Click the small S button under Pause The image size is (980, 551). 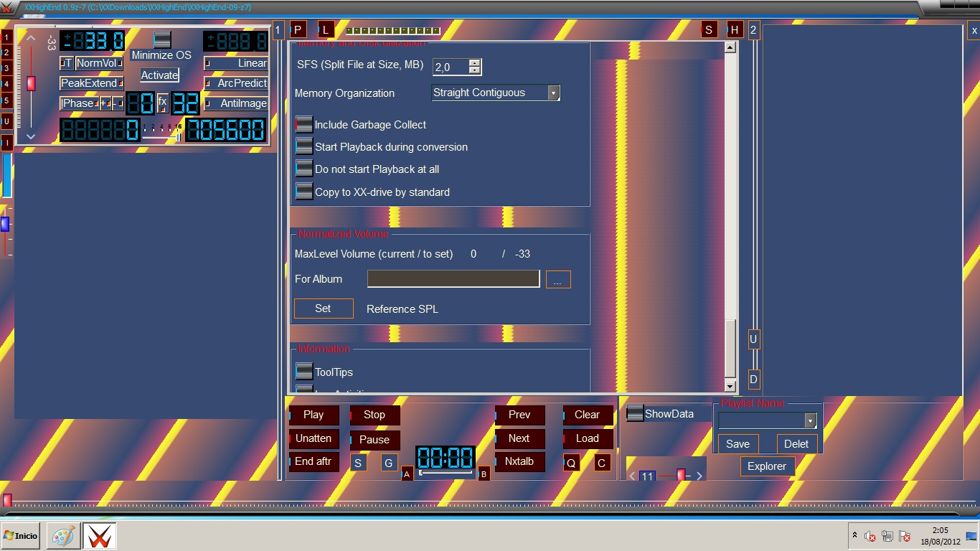point(359,463)
